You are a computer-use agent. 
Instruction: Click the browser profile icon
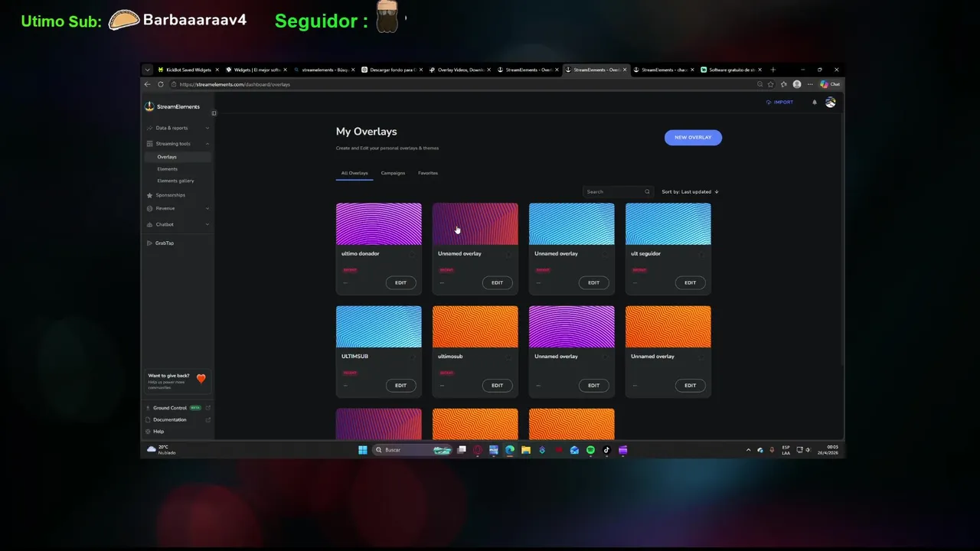pyautogui.click(x=797, y=84)
